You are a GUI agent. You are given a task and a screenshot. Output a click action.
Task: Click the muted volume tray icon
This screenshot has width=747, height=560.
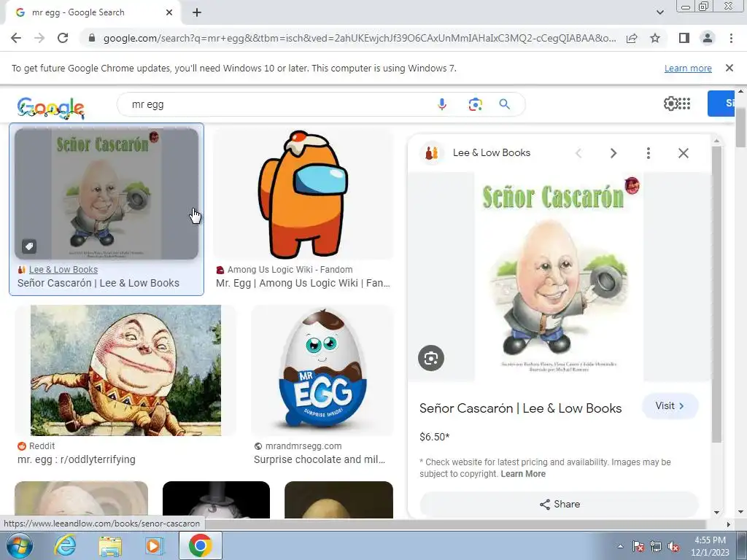click(673, 546)
